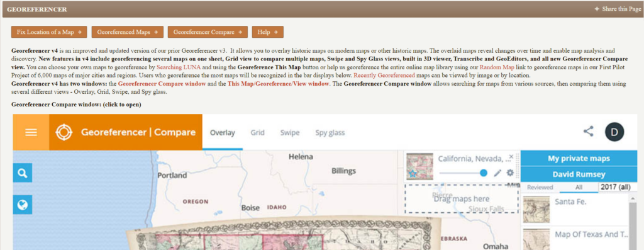Image resolution: width=644 pixels, height=250 pixels.
Task: Click the globe basemap icon
Action: [23, 205]
